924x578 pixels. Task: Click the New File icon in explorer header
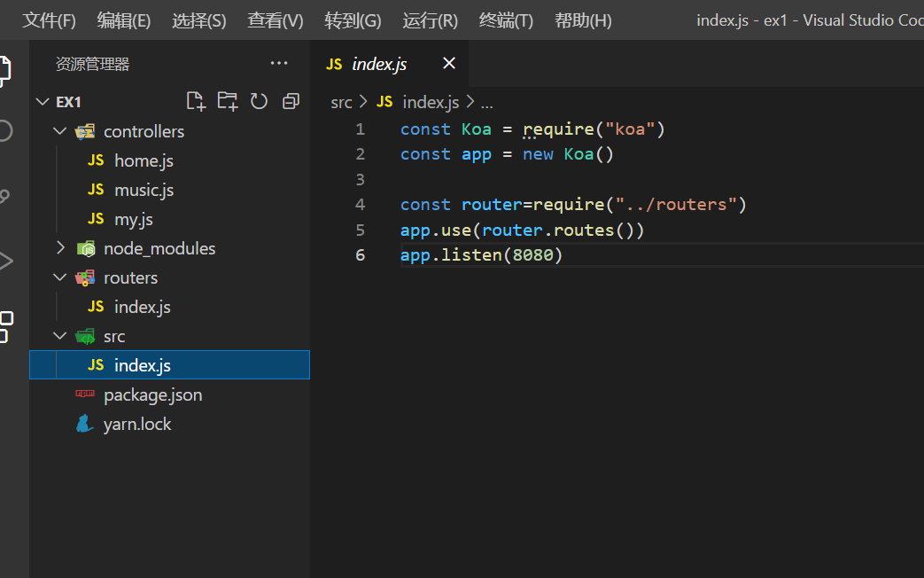196,101
